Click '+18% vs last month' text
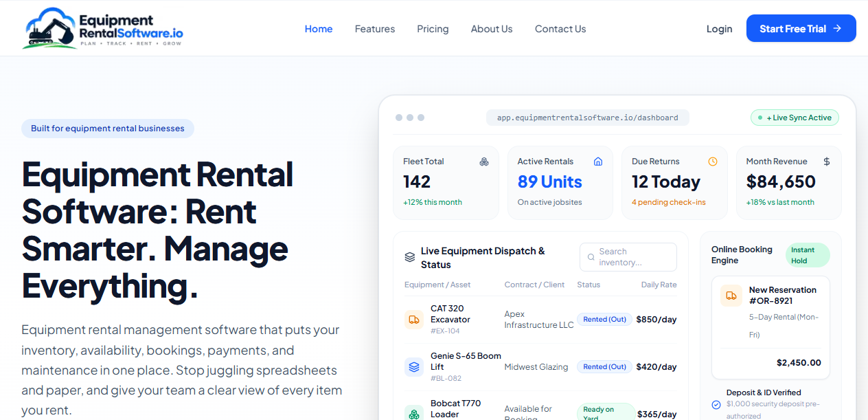The height and width of the screenshot is (420, 868). (x=780, y=202)
